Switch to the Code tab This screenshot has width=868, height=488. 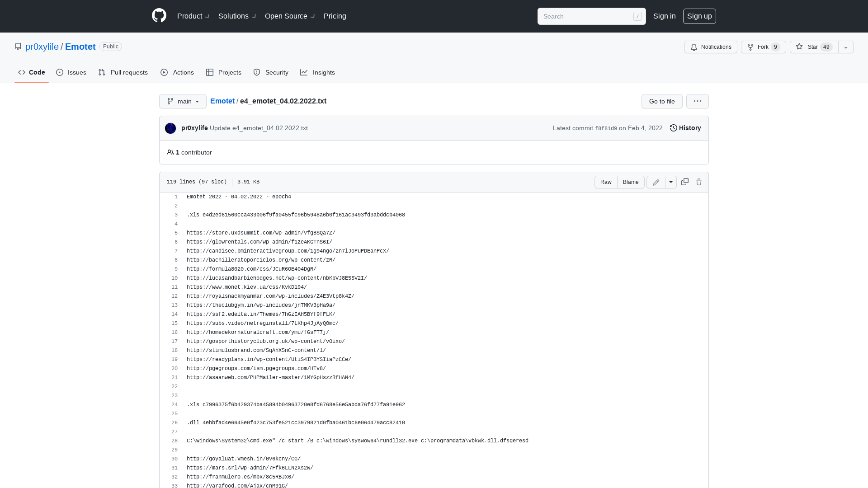pos(32,72)
